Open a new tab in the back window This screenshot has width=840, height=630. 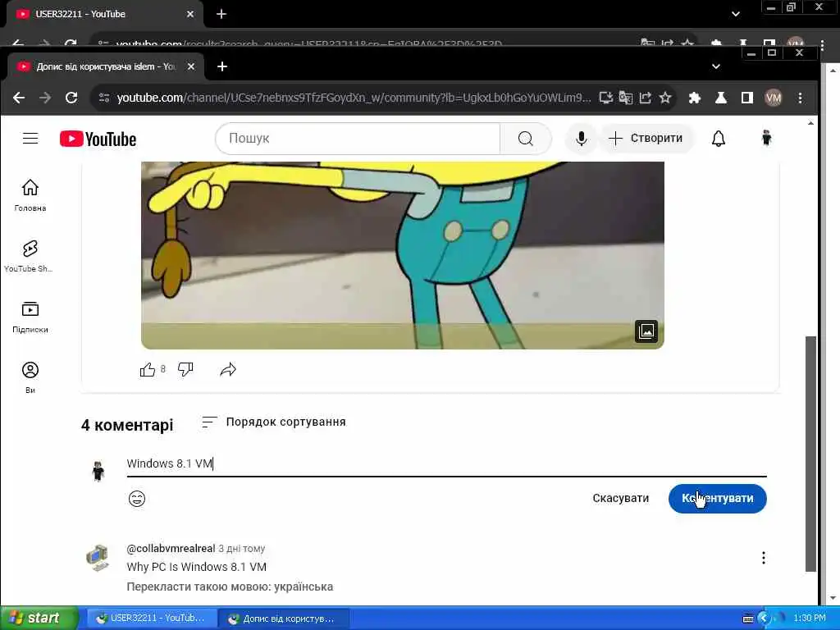click(221, 14)
